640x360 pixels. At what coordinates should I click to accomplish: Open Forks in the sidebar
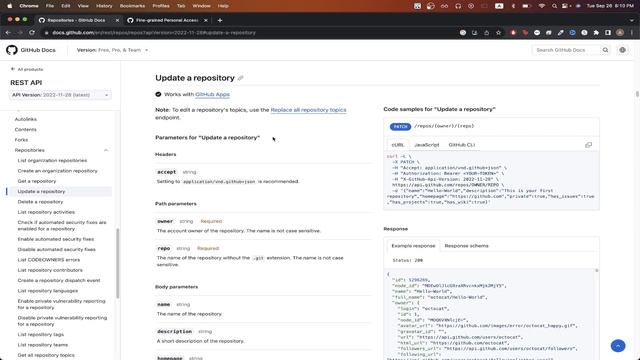21,140
